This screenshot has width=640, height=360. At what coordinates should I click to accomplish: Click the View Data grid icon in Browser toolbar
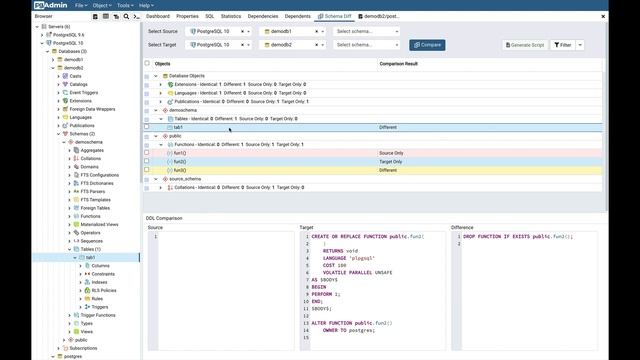106,16
